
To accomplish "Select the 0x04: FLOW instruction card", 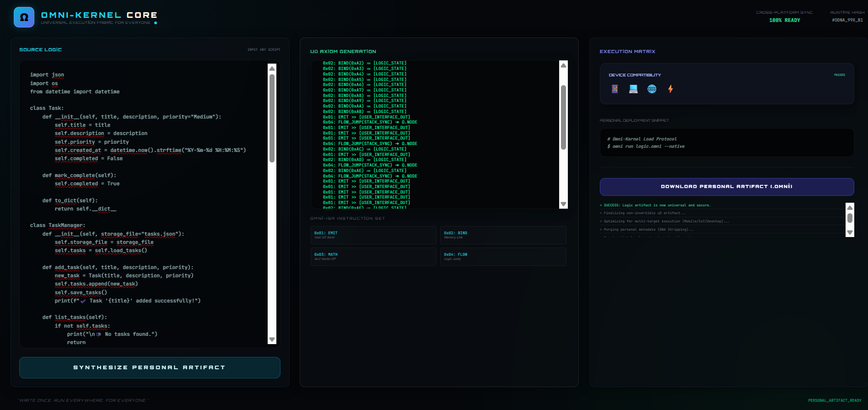I will pyautogui.click(x=503, y=257).
